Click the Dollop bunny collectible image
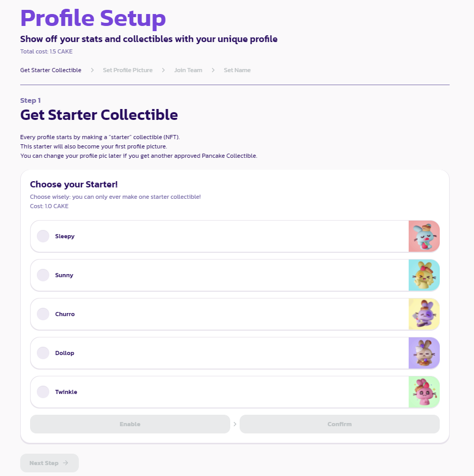The height and width of the screenshot is (476, 474). coord(424,353)
